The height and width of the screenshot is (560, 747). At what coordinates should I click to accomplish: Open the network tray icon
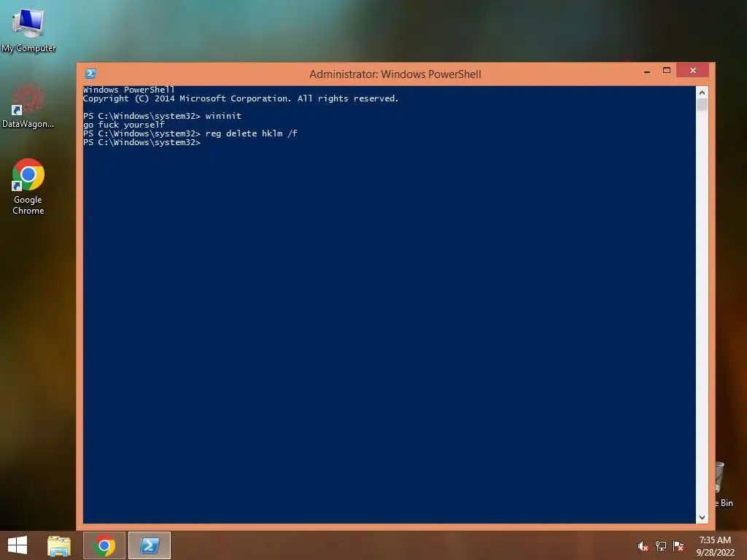(661, 546)
